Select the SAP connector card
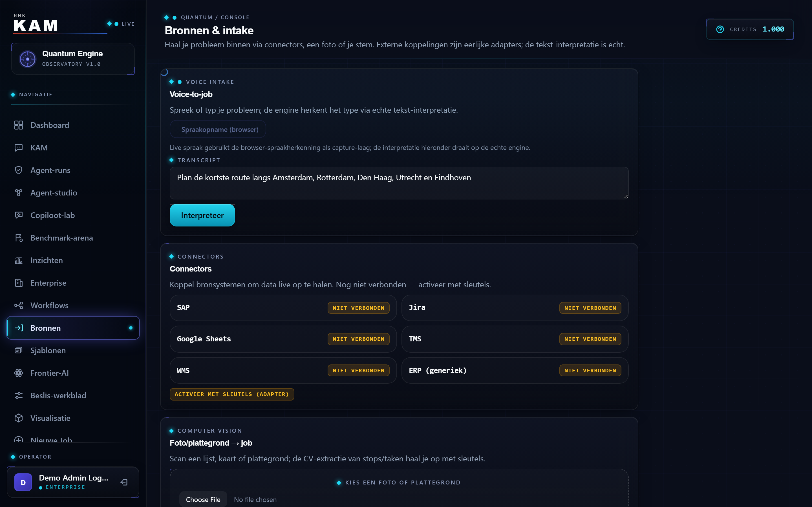The width and height of the screenshot is (812, 507). click(x=283, y=308)
